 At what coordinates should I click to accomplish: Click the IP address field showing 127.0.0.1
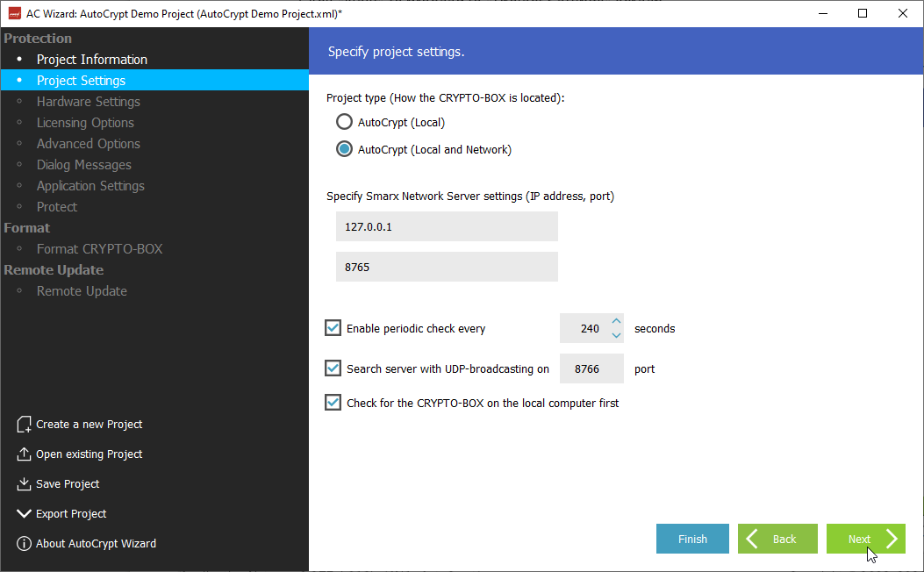pyautogui.click(x=447, y=226)
